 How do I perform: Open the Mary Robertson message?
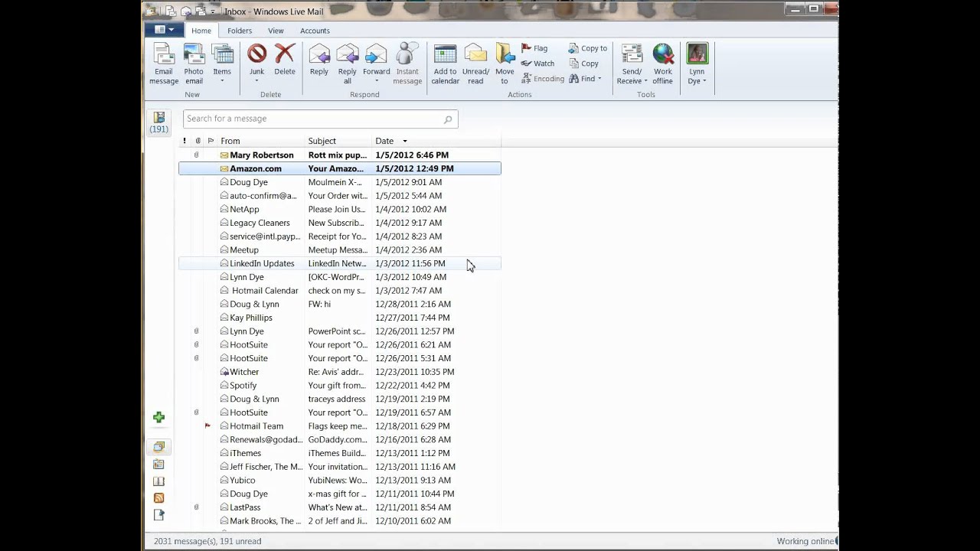tap(340, 155)
